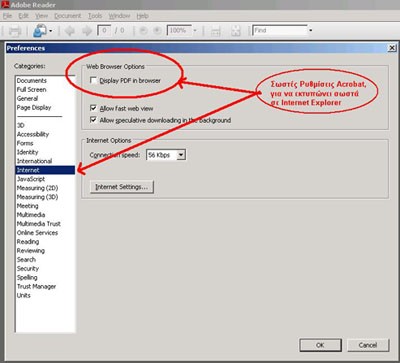The height and width of the screenshot is (363, 400).
Task: Click the collaboration meeting icon in the toolbar
Action: point(40,31)
